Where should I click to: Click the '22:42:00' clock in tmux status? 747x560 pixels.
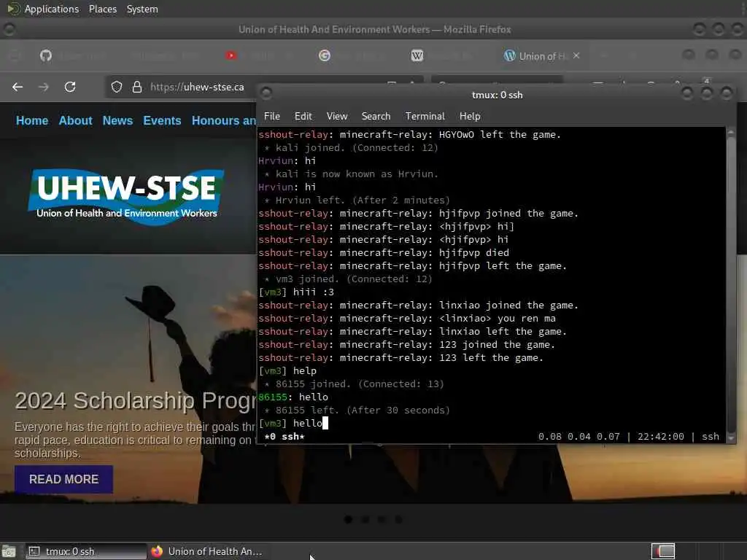pyautogui.click(x=661, y=436)
